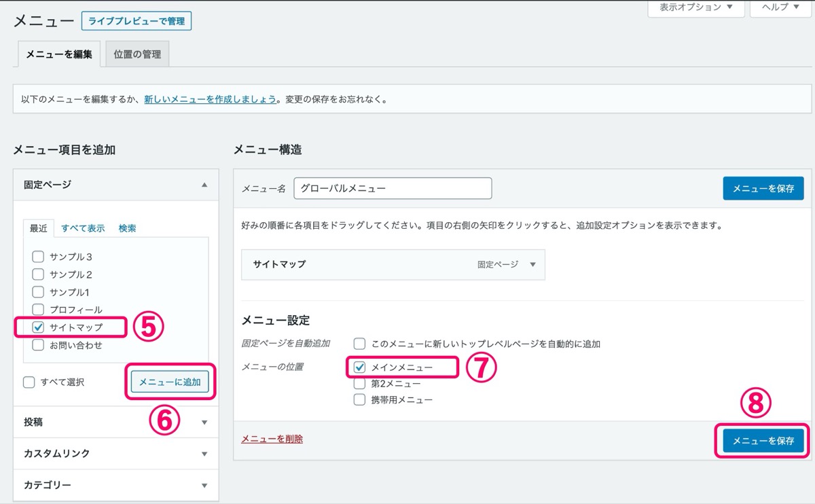This screenshot has width=815, height=504.
Task: Uncheck the サイトマップ page checkbox
Action: (x=38, y=327)
